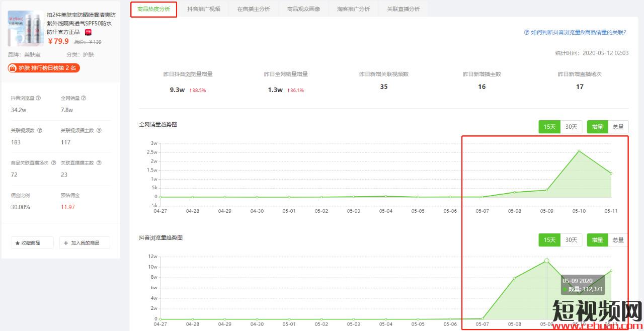This screenshot has width=644, height=331.
Task: Switch 全网销量趋势图 to 总量 view
Action: pyautogui.click(x=618, y=127)
